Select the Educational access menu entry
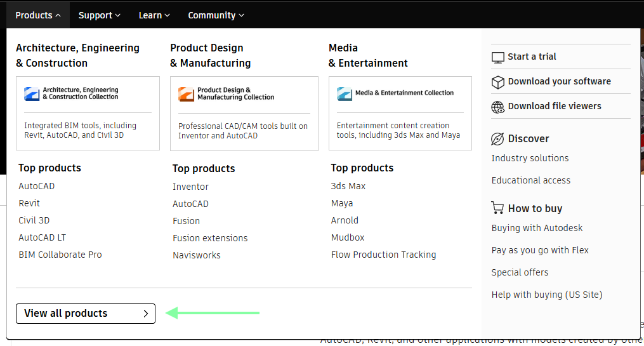 tap(530, 180)
